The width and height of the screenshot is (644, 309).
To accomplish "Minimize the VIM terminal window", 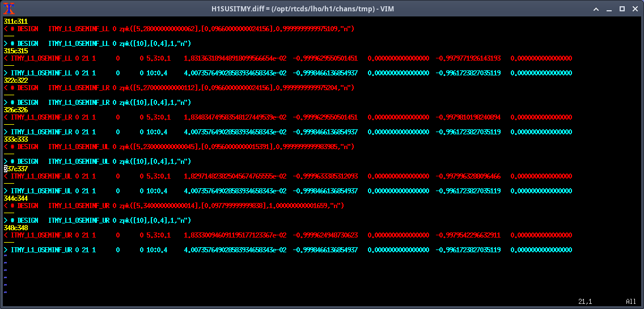I will 609,9.
